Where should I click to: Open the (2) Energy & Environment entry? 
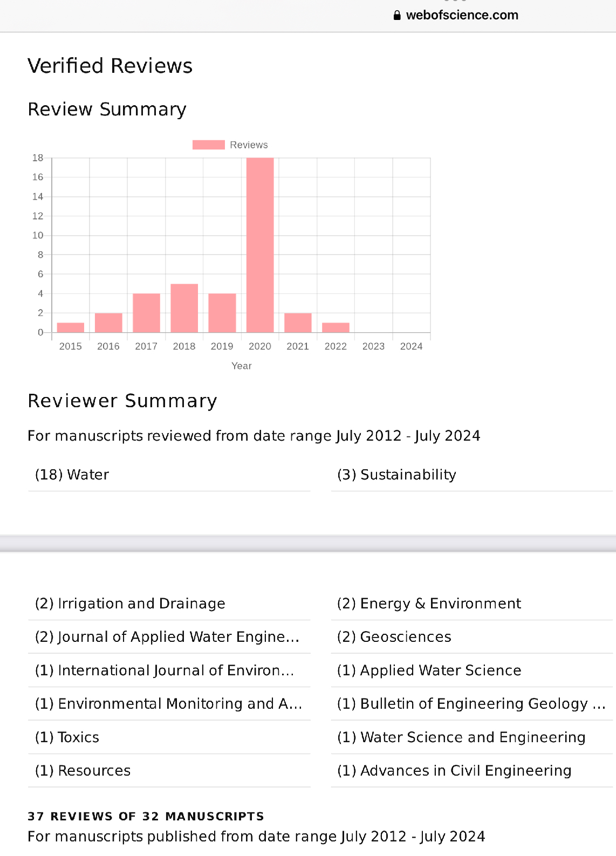472,604
